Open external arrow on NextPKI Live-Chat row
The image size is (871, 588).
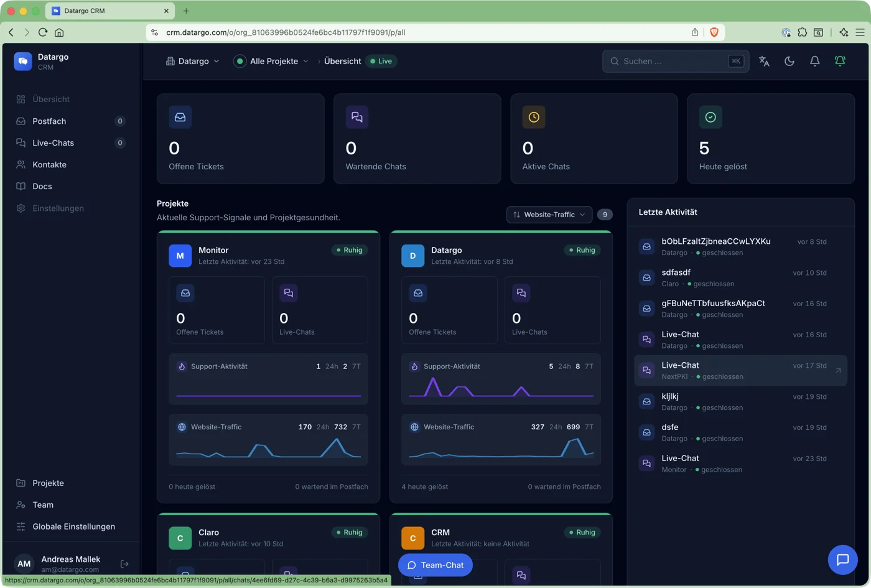[838, 370]
